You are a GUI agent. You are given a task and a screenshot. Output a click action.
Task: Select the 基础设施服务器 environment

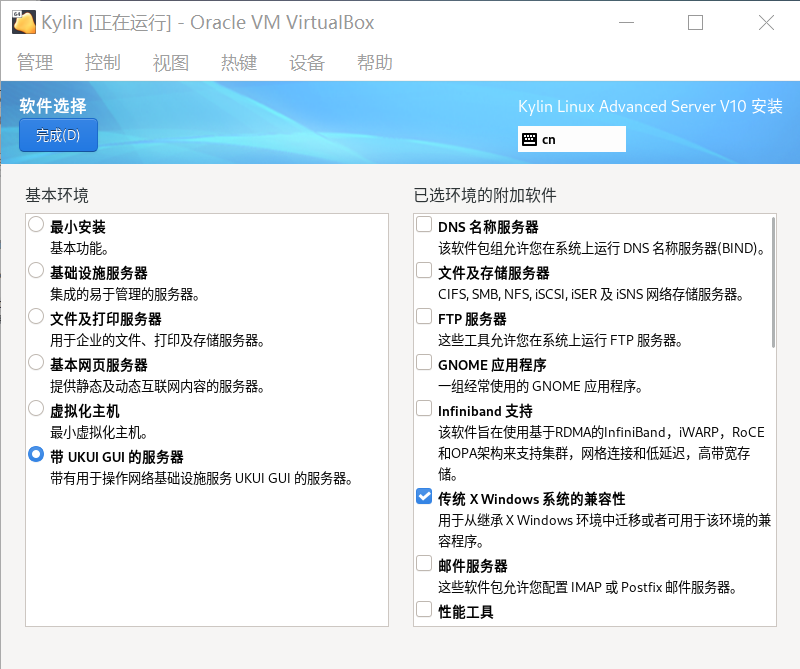36,272
